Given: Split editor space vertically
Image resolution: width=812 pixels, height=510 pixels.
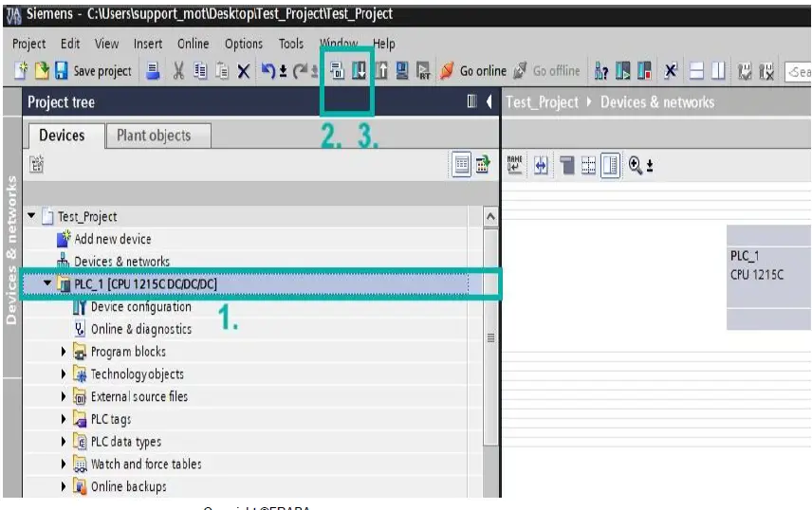Looking at the screenshot, I should pyautogui.click(x=718, y=71).
